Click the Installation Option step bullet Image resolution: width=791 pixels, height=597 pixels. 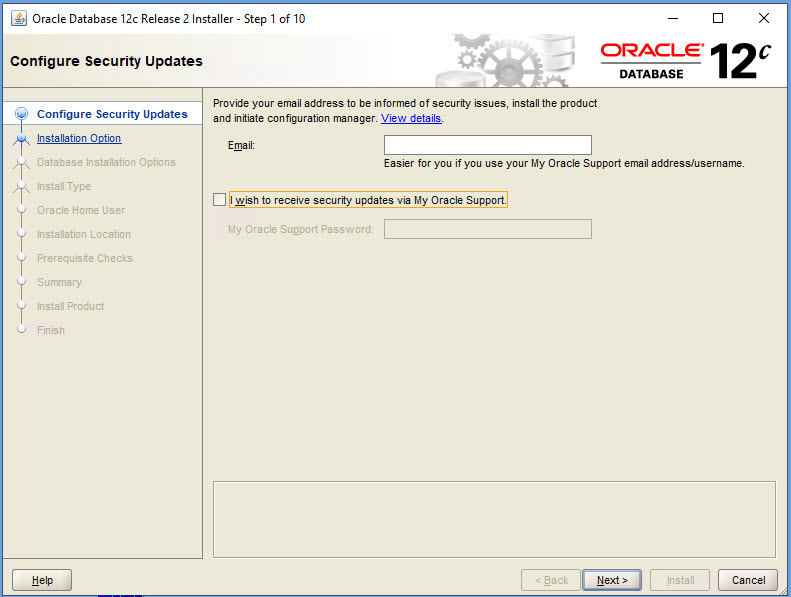point(21,138)
